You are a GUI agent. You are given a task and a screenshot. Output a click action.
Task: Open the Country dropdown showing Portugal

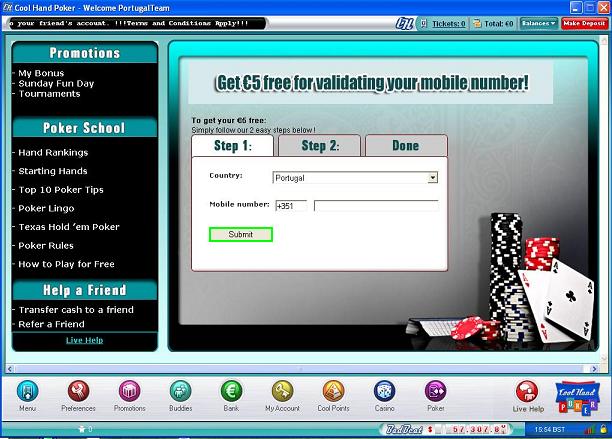point(355,178)
